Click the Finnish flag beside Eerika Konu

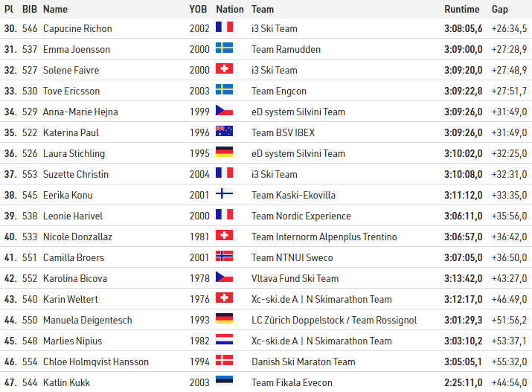point(224,195)
